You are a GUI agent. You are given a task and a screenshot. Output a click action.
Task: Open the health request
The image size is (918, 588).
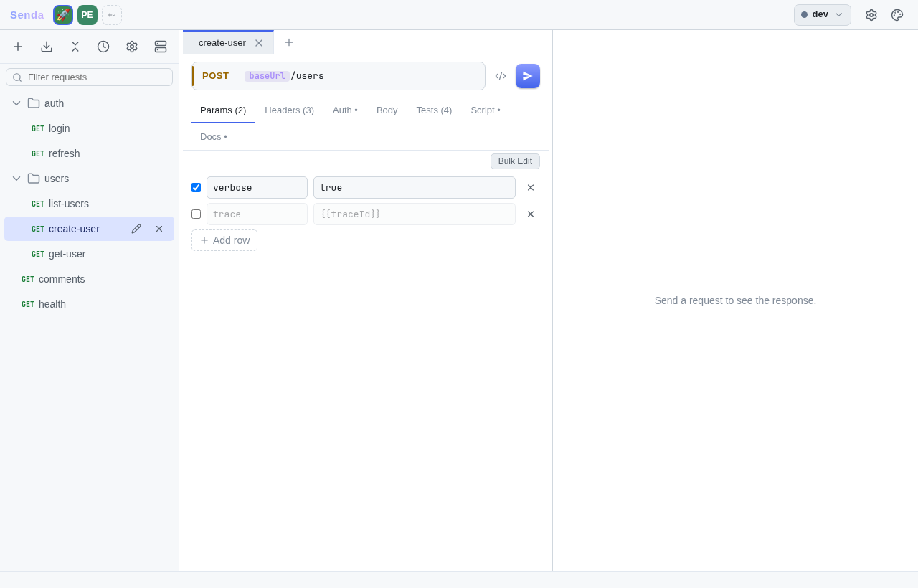[x=89, y=304]
